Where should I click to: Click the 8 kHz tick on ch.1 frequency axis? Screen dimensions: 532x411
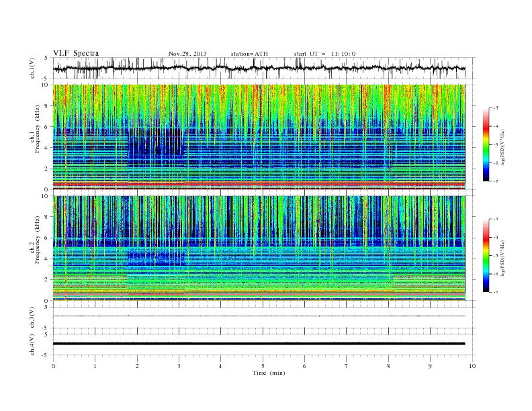(46, 106)
